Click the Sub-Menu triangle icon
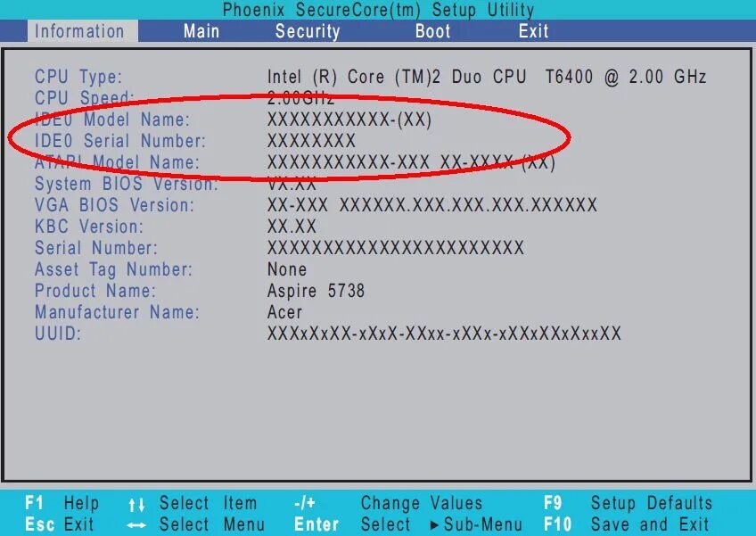Image resolution: width=756 pixels, height=536 pixels. click(434, 525)
